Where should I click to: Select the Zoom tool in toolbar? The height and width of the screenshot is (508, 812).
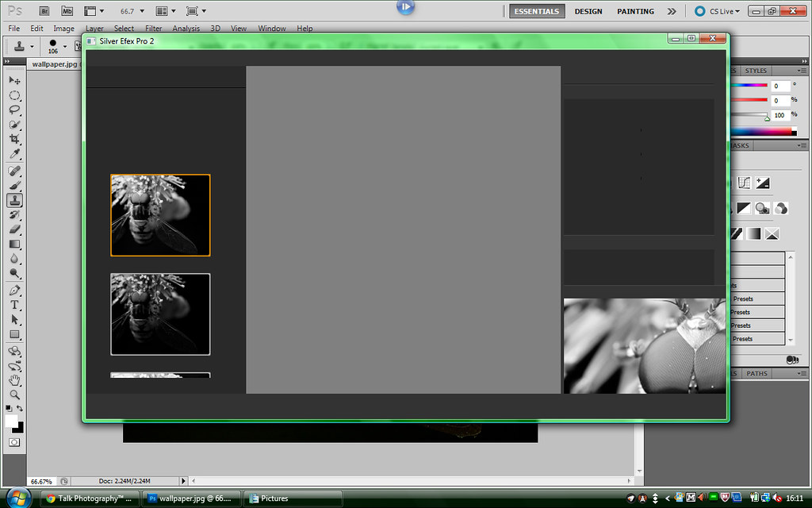coord(14,394)
